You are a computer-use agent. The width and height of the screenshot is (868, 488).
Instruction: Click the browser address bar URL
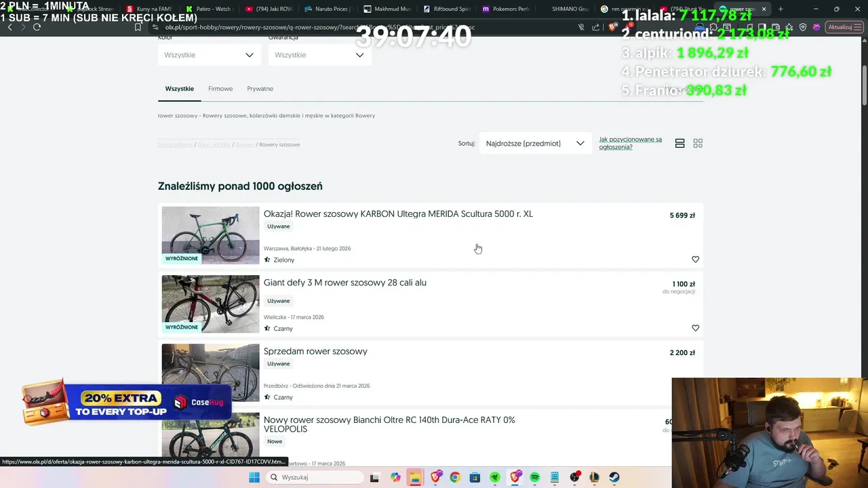coord(319,27)
